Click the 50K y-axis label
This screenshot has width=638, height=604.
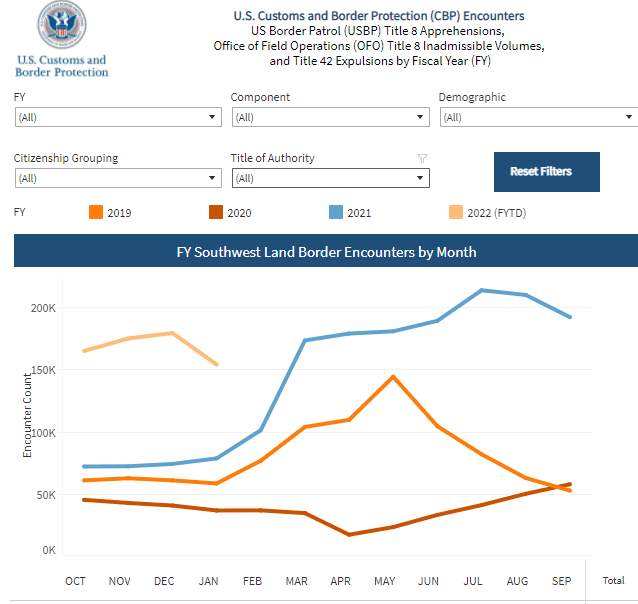pos(46,495)
